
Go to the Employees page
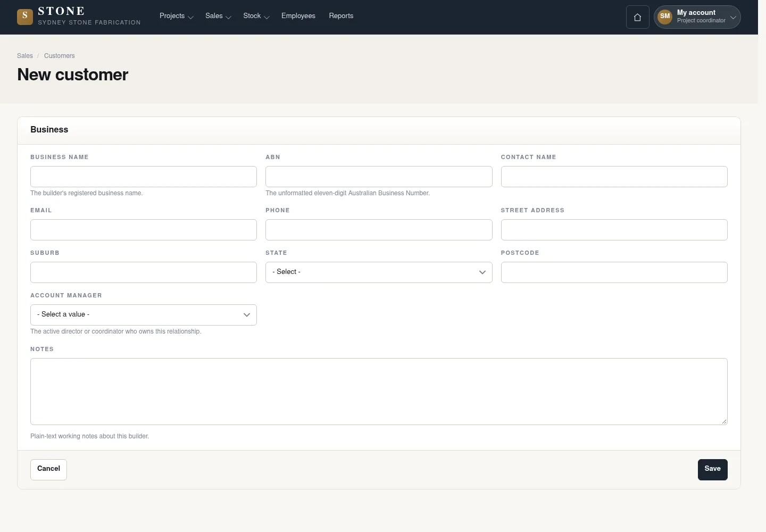[x=298, y=16]
